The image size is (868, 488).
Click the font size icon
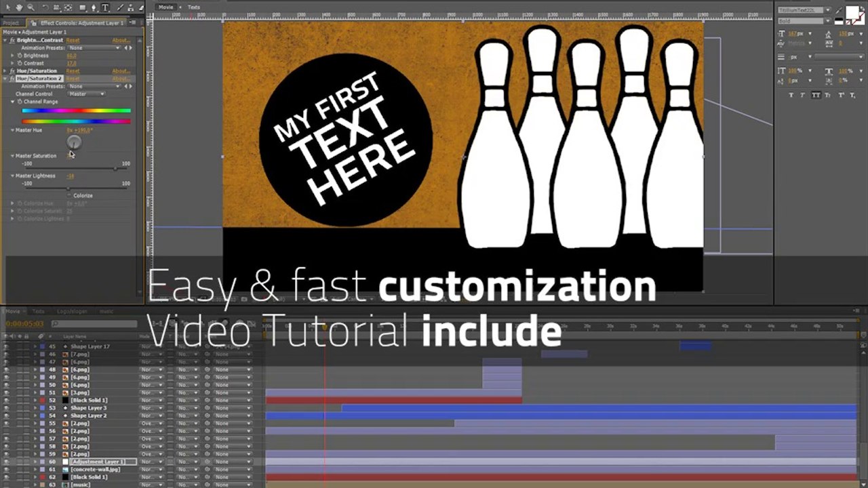pos(782,33)
